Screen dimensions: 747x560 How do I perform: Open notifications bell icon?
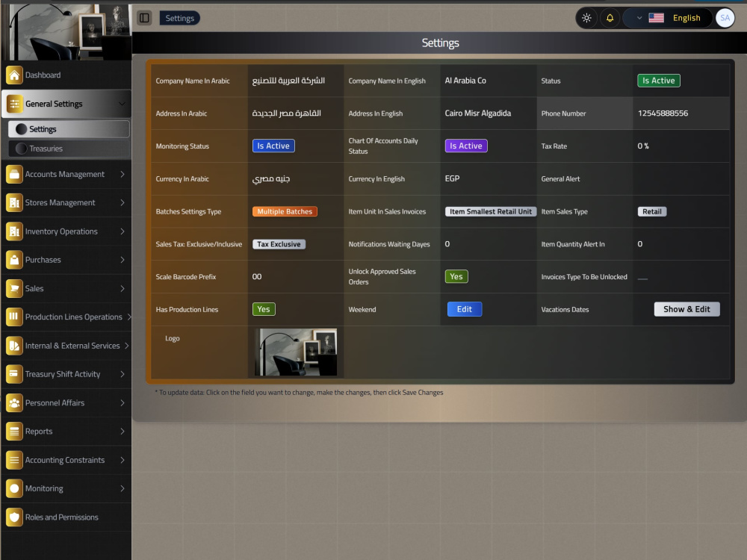pos(610,18)
